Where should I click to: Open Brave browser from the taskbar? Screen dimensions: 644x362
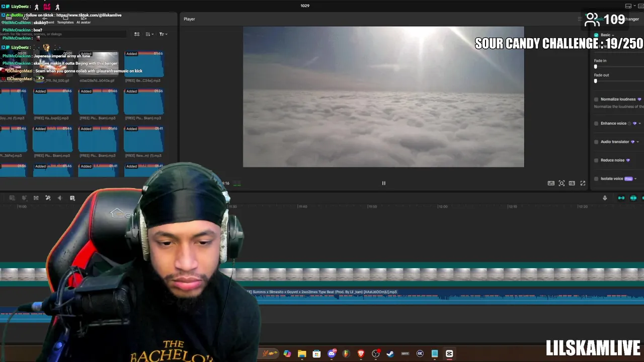click(x=361, y=354)
